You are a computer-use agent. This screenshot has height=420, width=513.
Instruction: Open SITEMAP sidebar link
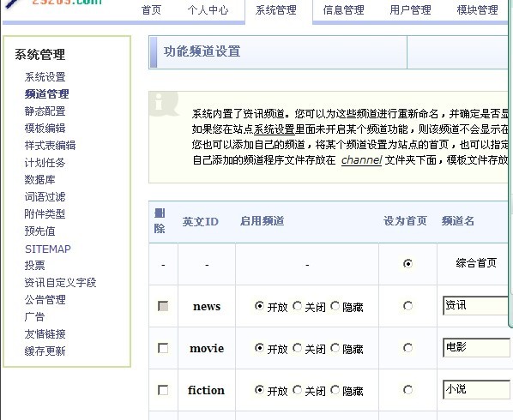pos(48,249)
